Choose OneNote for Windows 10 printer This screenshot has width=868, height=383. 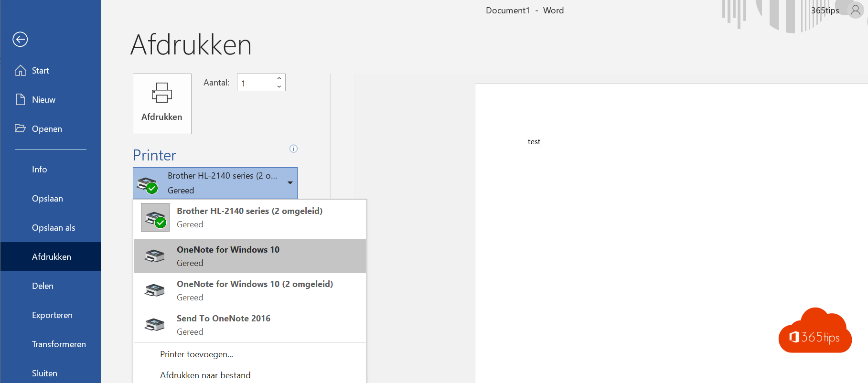tap(250, 256)
